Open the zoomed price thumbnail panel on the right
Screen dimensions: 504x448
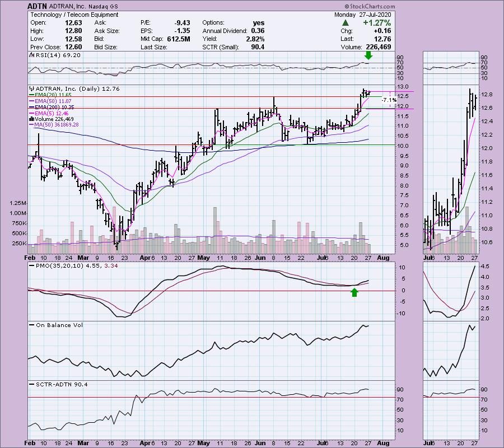451,169
